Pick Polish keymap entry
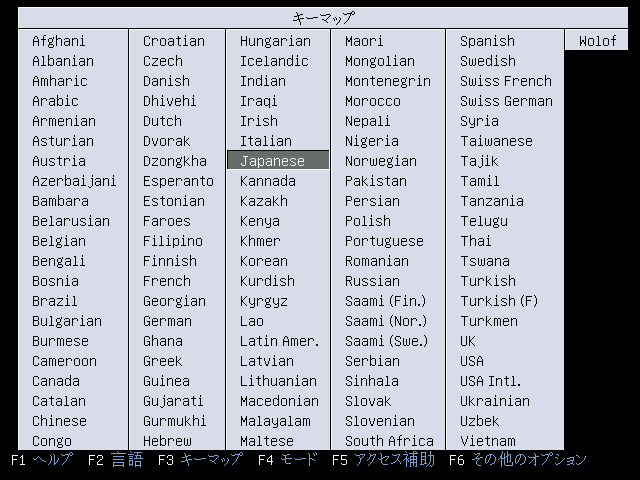 tap(368, 221)
